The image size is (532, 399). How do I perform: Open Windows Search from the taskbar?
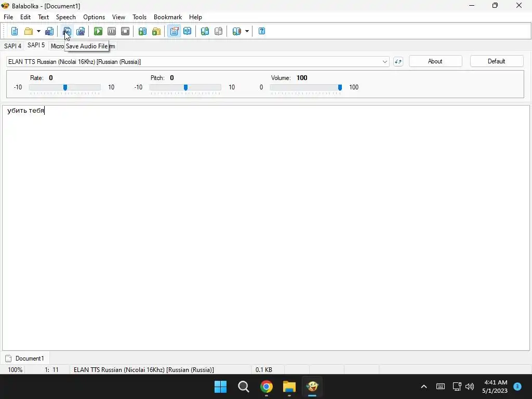pyautogui.click(x=244, y=387)
